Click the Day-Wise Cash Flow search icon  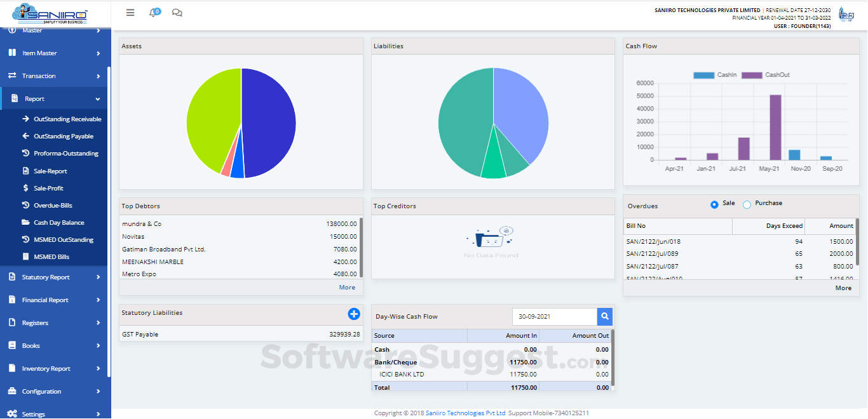[604, 316]
